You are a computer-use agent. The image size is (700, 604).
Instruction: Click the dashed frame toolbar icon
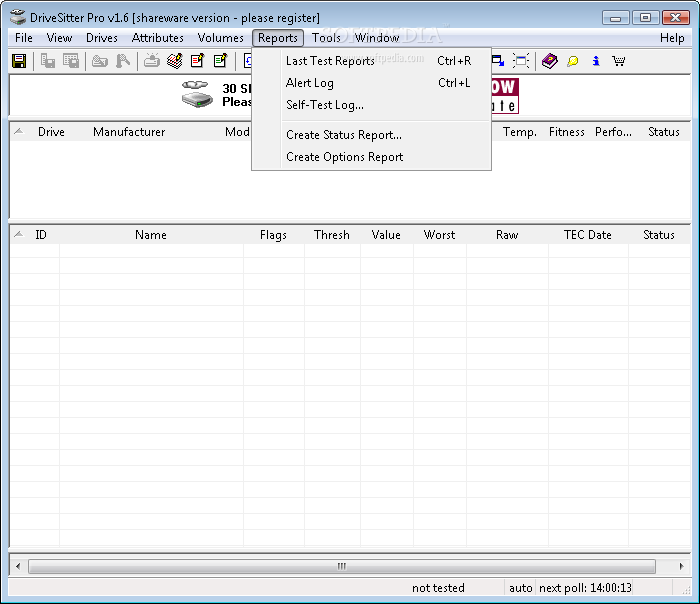point(521,61)
